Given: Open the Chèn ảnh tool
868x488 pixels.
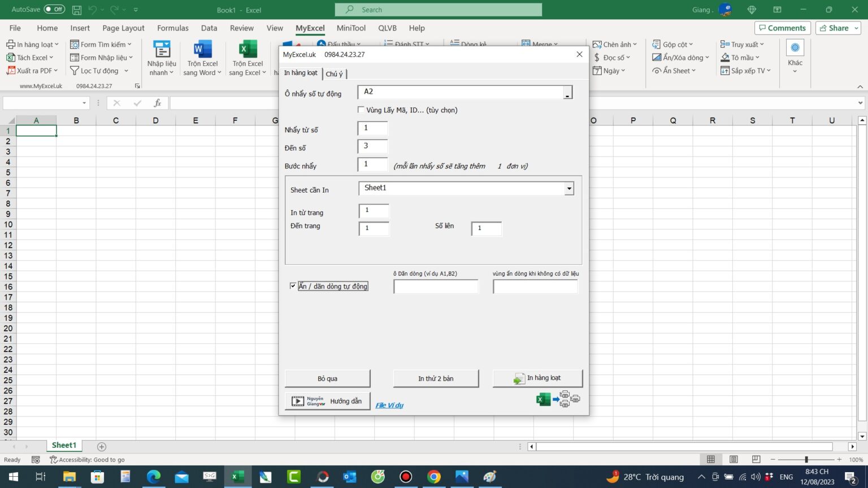Looking at the screenshot, I should pyautogui.click(x=616, y=44).
